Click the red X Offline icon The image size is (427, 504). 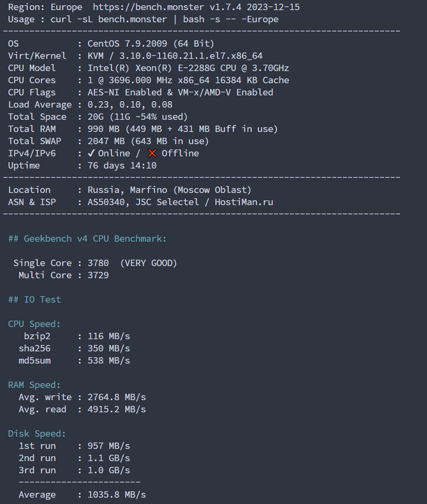coord(152,153)
